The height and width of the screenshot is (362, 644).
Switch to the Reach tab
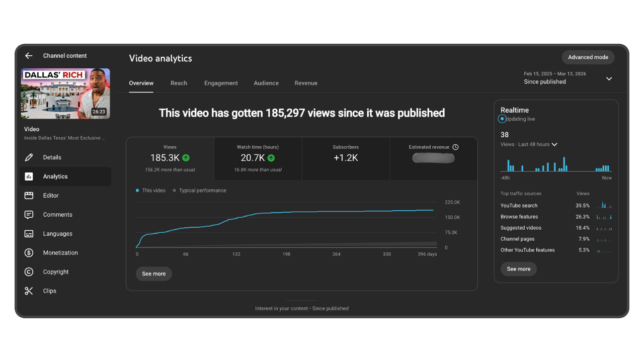179,83
